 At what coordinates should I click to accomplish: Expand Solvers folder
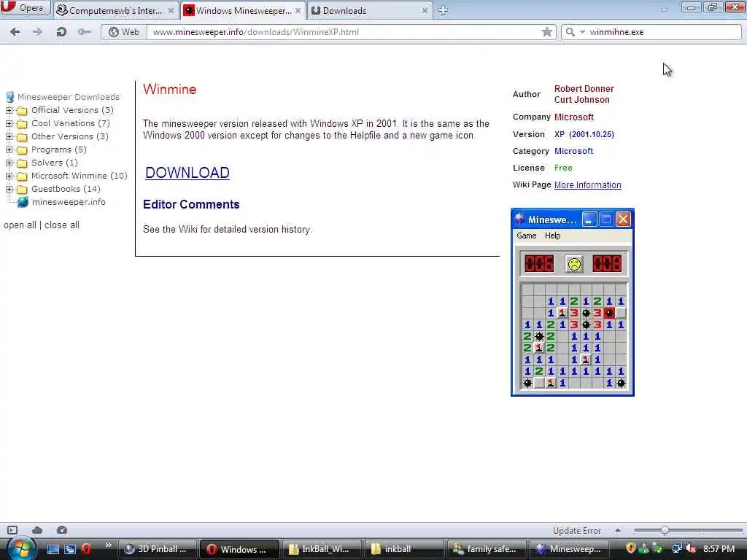tap(9, 163)
